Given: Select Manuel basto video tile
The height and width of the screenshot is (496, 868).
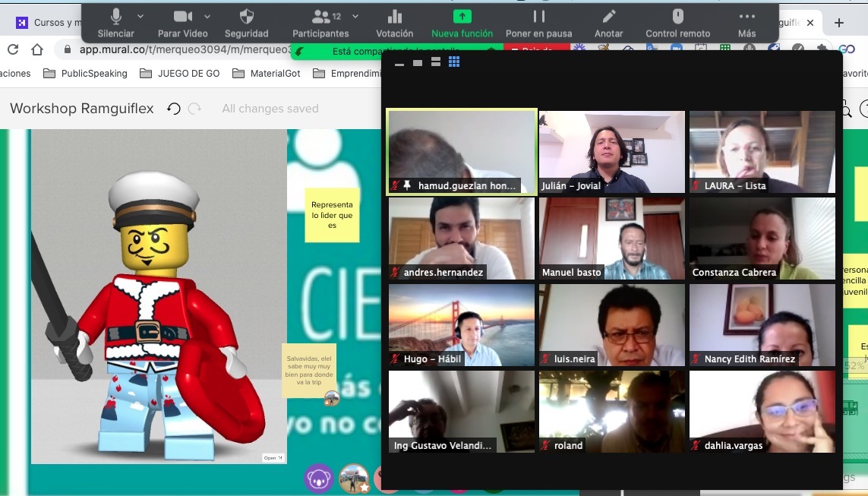Looking at the screenshot, I should (x=611, y=239).
